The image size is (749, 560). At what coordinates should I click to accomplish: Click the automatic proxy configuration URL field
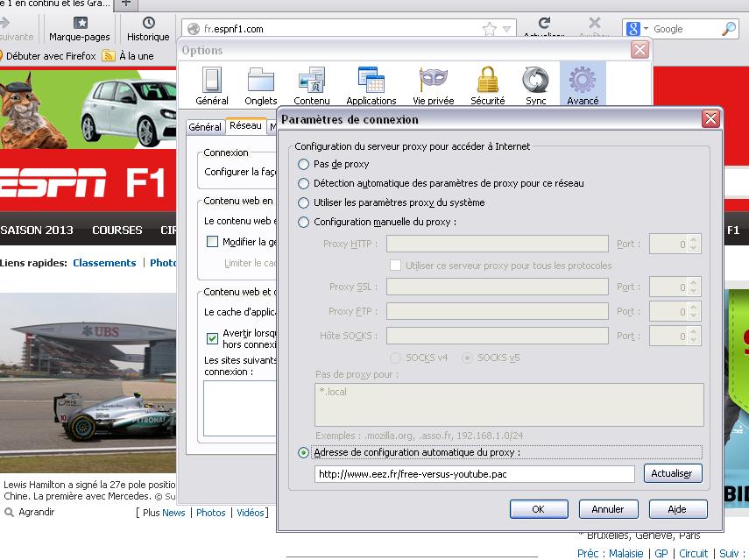[x=474, y=474]
